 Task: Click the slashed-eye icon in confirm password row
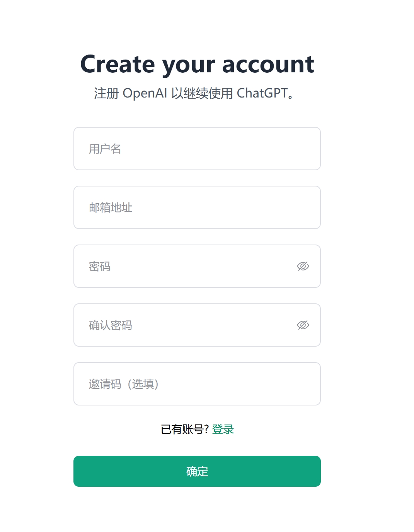303,325
